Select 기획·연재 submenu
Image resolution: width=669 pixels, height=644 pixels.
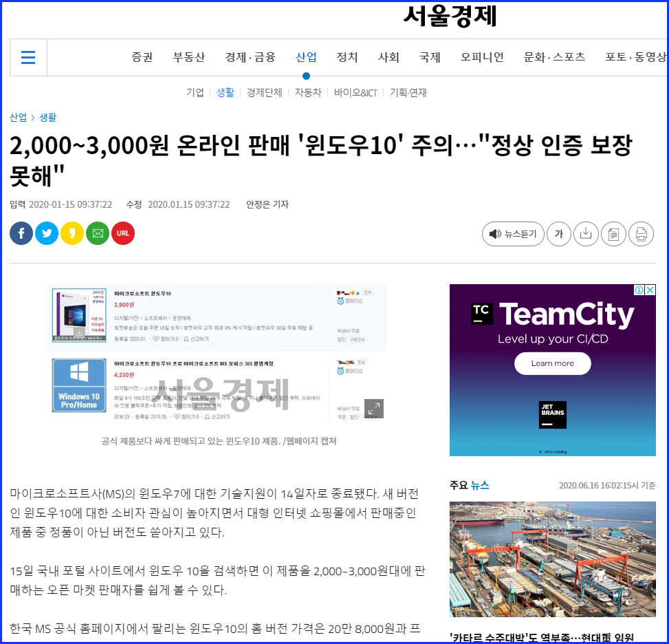[x=408, y=93]
